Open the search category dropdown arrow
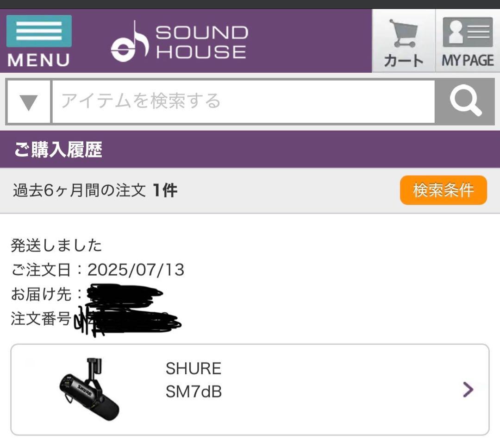The height and width of the screenshot is (448, 500). (27, 101)
